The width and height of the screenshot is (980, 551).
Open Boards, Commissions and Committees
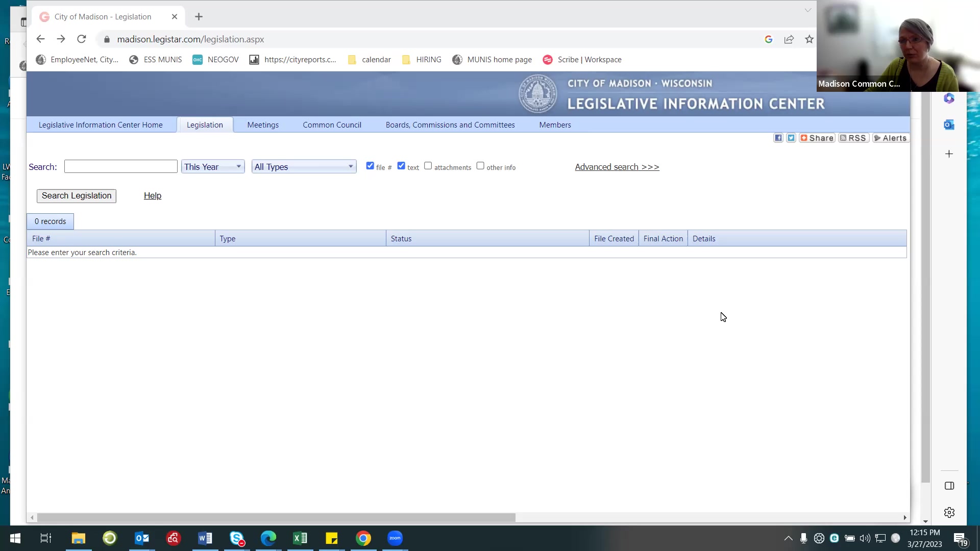pyautogui.click(x=450, y=124)
